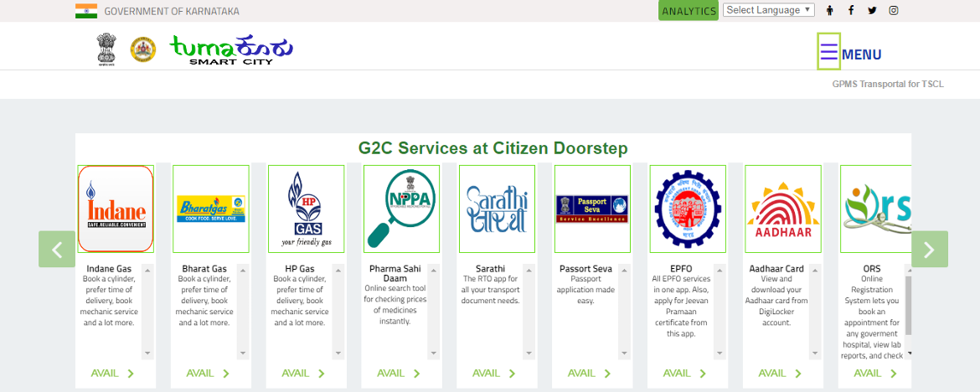Image resolution: width=980 pixels, height=392 pixels.
Task: Expand the Select Language dropdown
Action: coord(768,10)
